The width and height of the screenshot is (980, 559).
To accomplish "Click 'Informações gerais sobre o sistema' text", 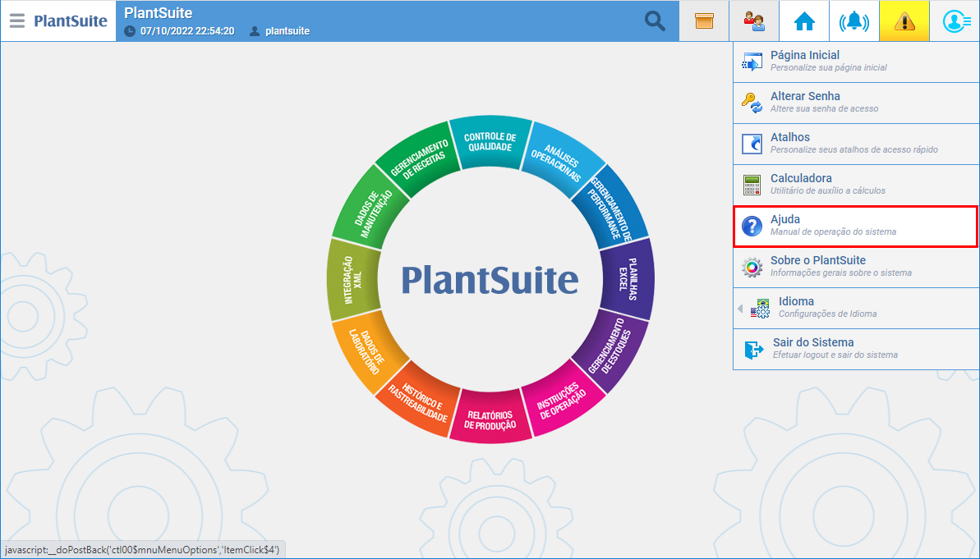I will point(840,273).
